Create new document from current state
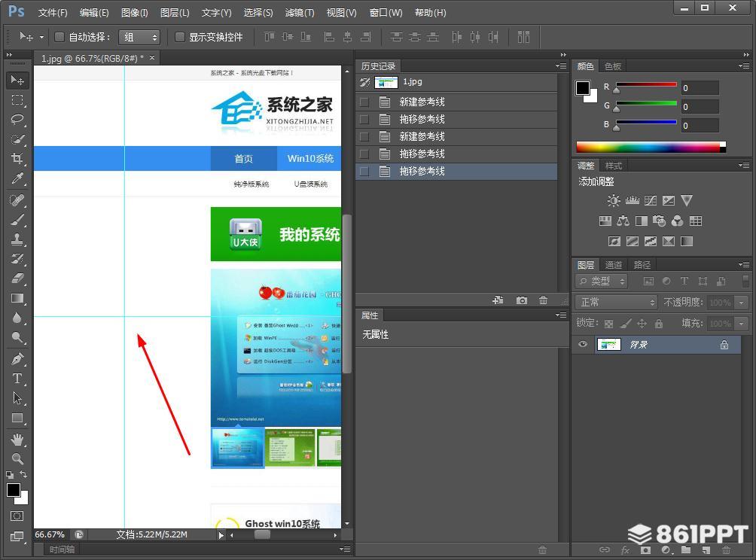This screenshot has width=756, height=560. [x=498, y=300]
